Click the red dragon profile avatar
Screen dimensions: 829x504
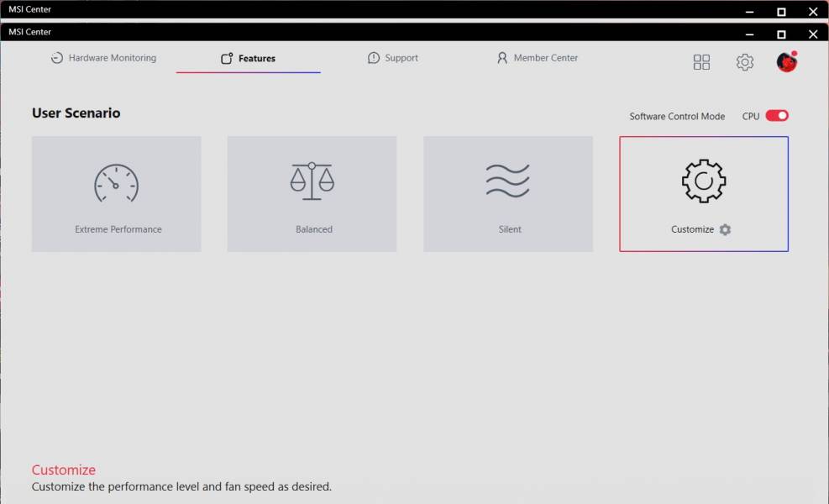pos(787,62)
